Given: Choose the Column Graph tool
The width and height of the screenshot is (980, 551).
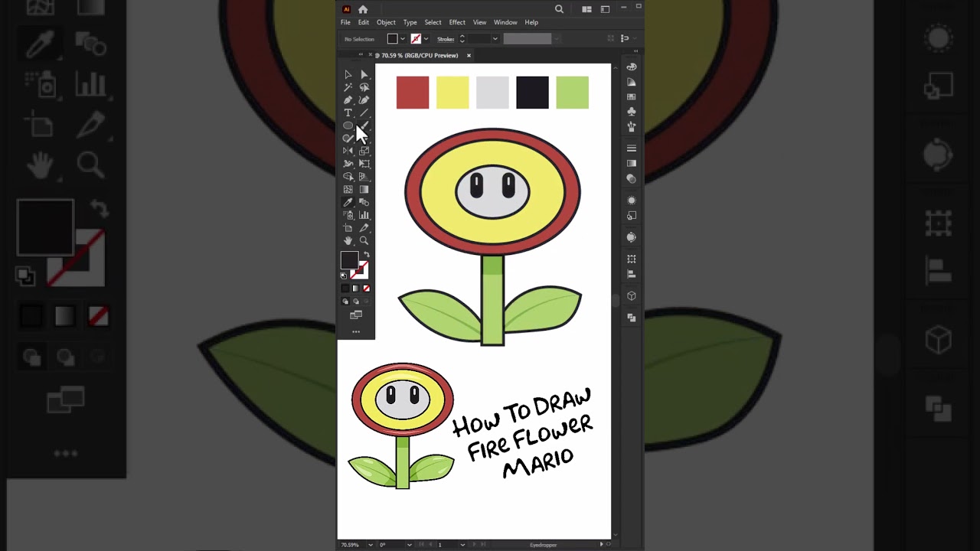Looking at the screenshot, I should click(x=364, y=215).
